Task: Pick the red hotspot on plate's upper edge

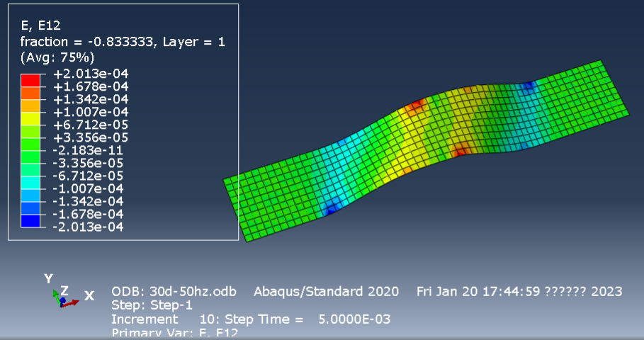Action: 413,108
